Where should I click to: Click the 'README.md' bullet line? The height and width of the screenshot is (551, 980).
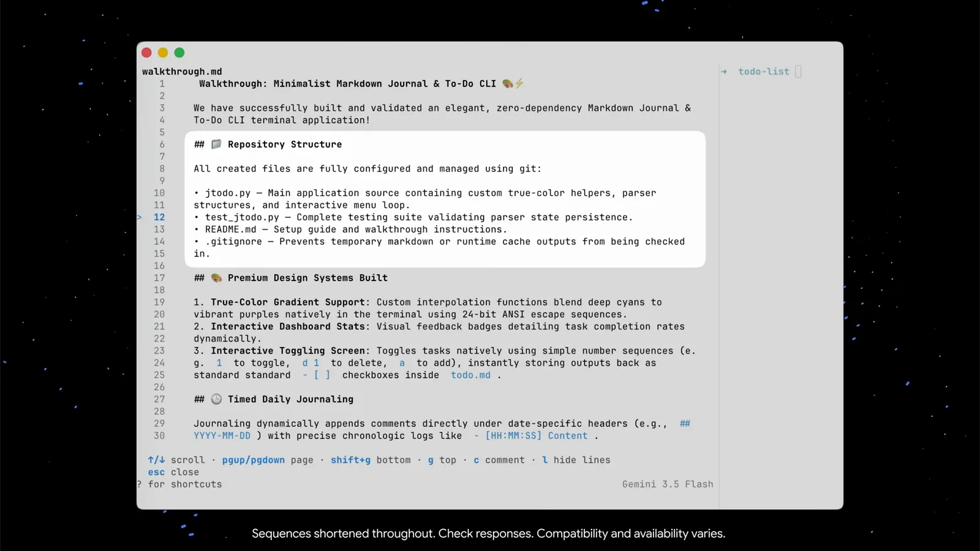(x=350, y=230)
